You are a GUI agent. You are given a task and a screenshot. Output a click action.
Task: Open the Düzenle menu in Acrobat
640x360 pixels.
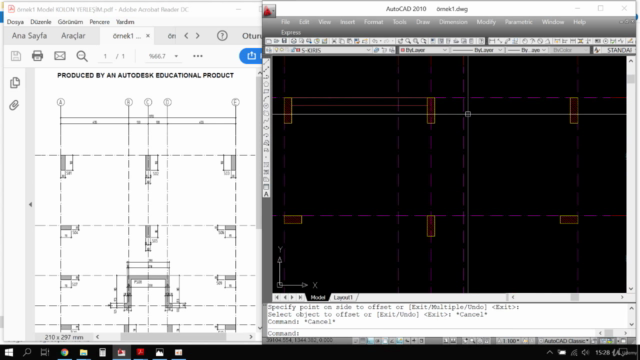click(41, 22)
